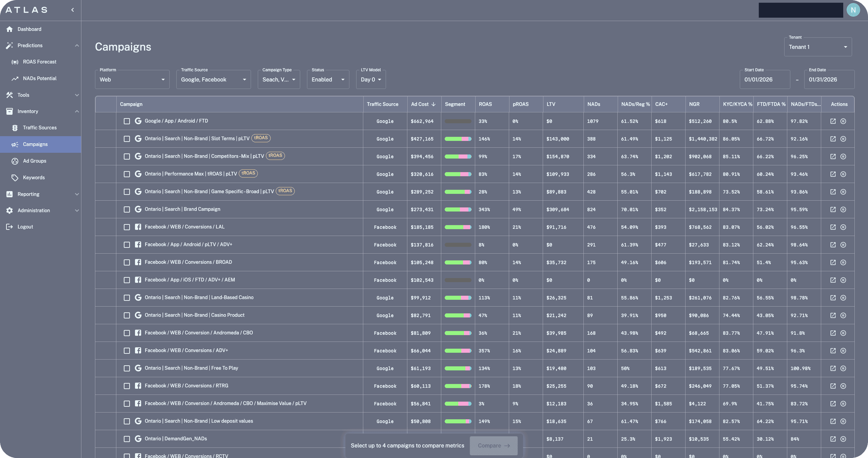Click the Compare button
This screenshot has width=868, height=458.
coord(493,445)
